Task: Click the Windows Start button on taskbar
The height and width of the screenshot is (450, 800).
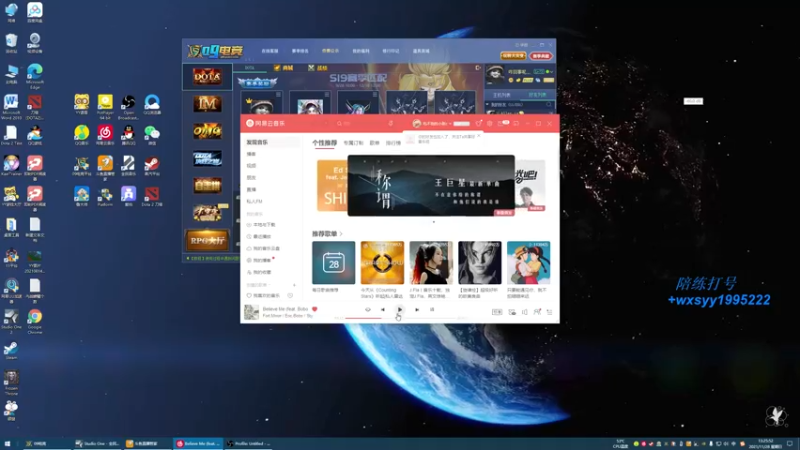Action: click(7, 444)
